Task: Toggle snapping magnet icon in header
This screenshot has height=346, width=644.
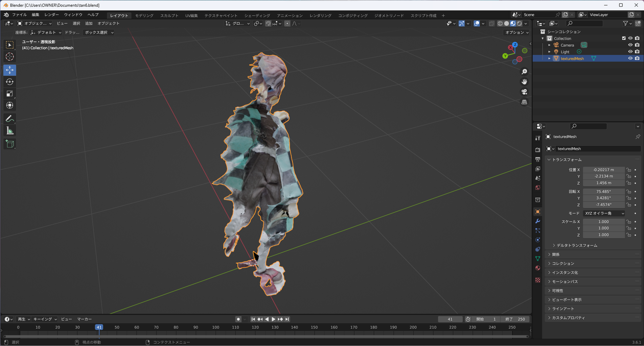Action: (x=268, y=23)
